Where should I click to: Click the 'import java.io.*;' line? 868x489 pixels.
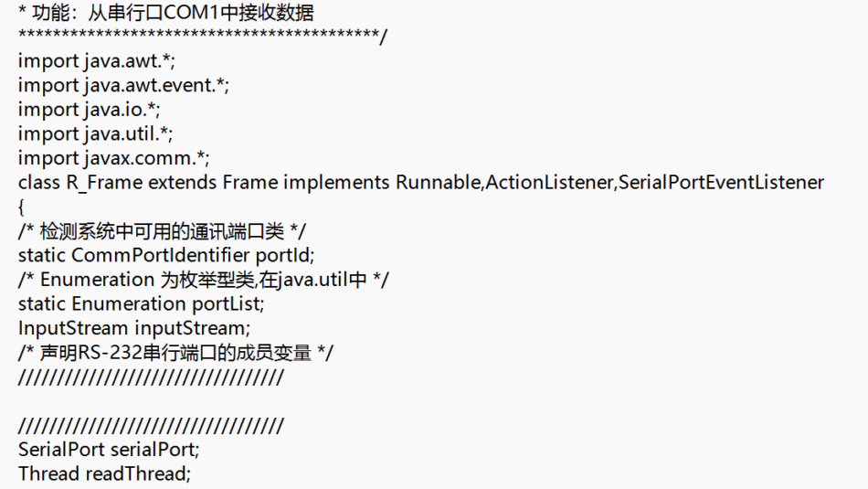[x=90, y=109]
